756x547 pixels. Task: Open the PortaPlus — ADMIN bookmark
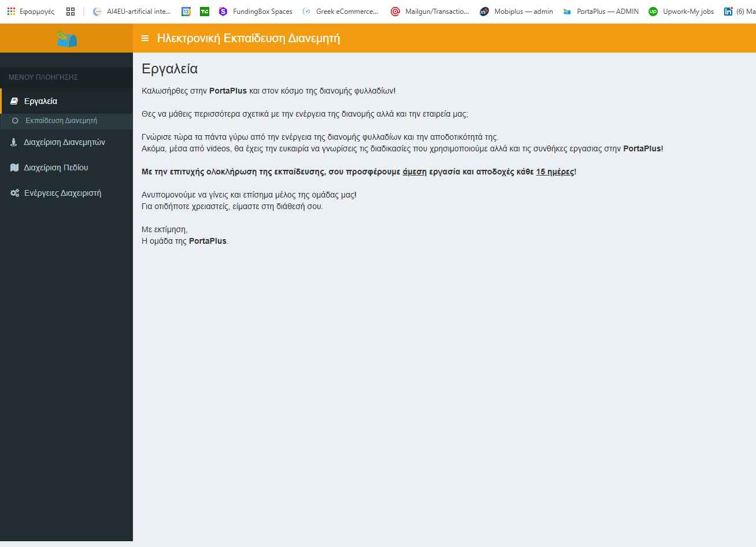[601, 12]
